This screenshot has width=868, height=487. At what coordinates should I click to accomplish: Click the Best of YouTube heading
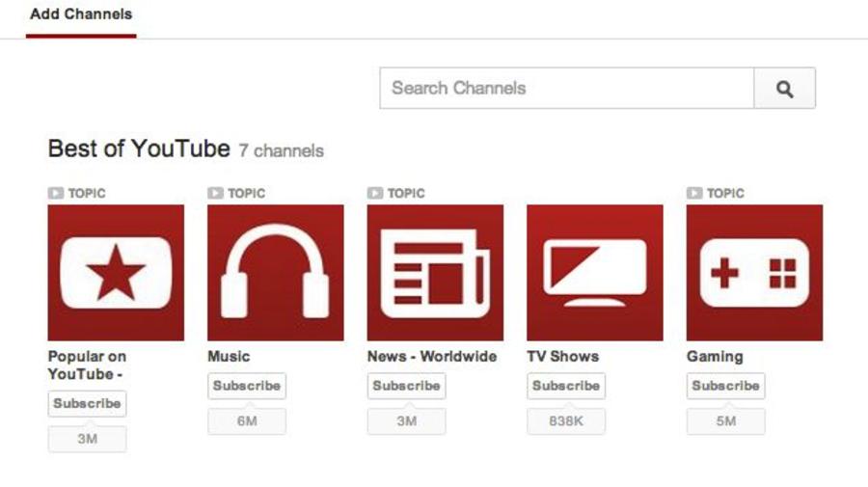pos(139,149)
